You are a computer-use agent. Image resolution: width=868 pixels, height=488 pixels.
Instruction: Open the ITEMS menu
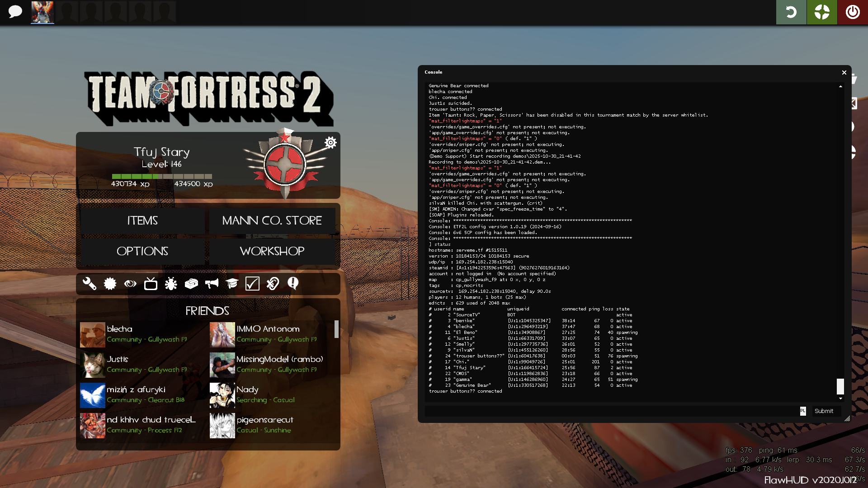pyautogui.click(x=142, y=221)
